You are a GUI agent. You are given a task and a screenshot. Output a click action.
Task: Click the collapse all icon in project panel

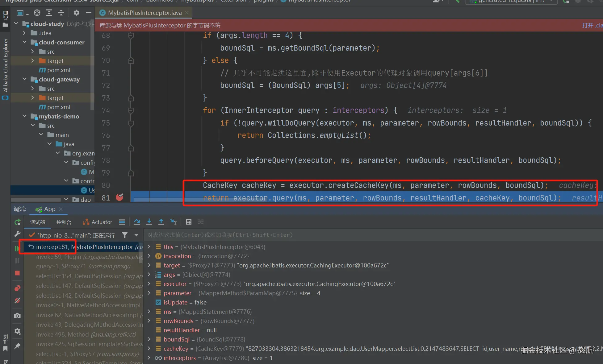coord(61,13)
